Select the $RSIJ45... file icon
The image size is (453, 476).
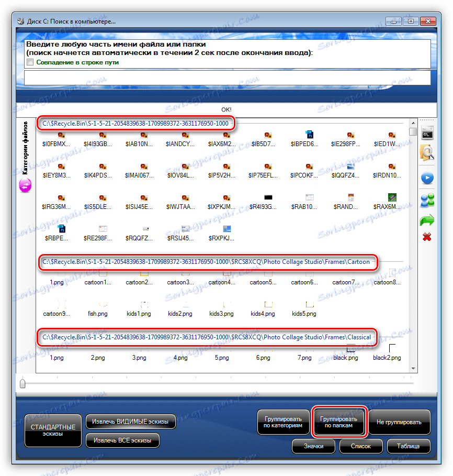coord(185,229)
